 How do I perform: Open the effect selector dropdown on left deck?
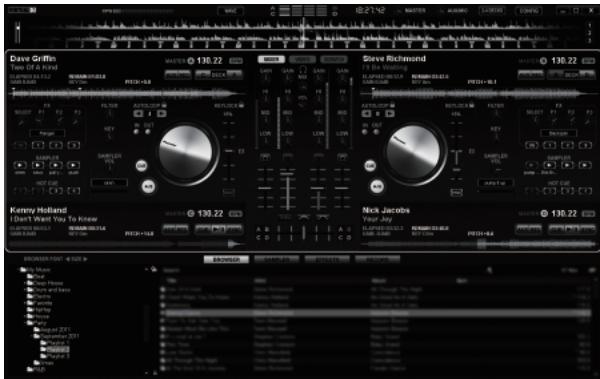47,133
